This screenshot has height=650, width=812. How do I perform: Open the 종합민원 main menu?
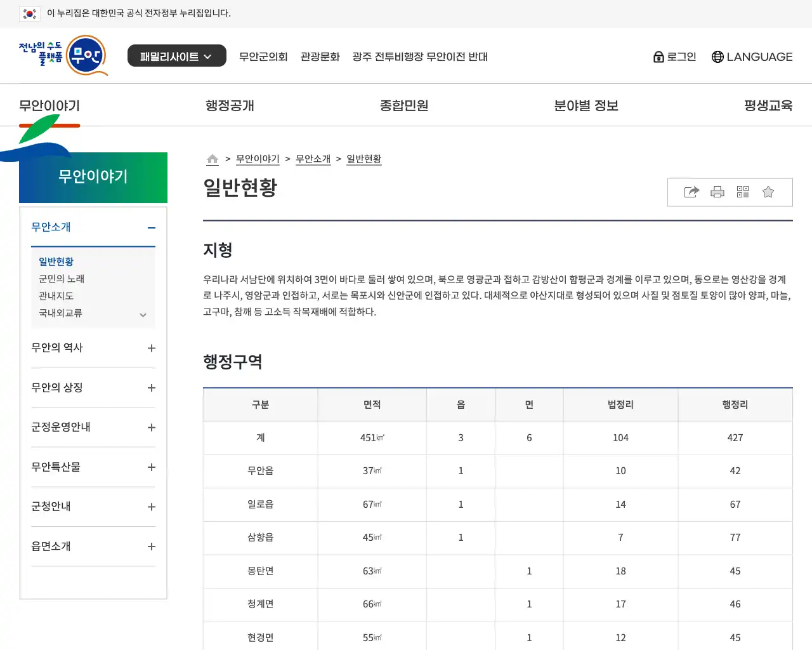coord(404,105)
